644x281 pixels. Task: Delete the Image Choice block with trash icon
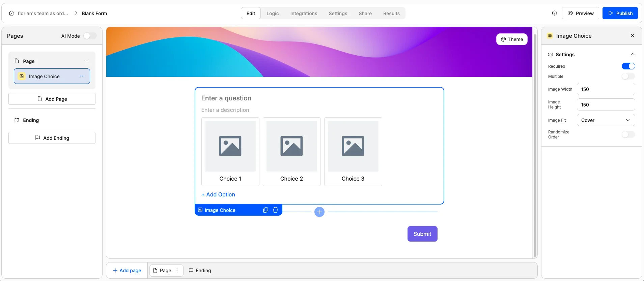pos(275,210)
